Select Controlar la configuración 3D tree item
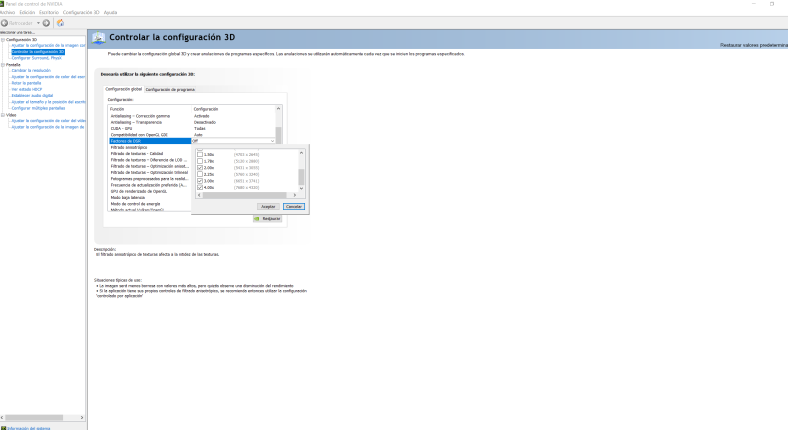Screen dimensions: 788x430 coord(38,52)
